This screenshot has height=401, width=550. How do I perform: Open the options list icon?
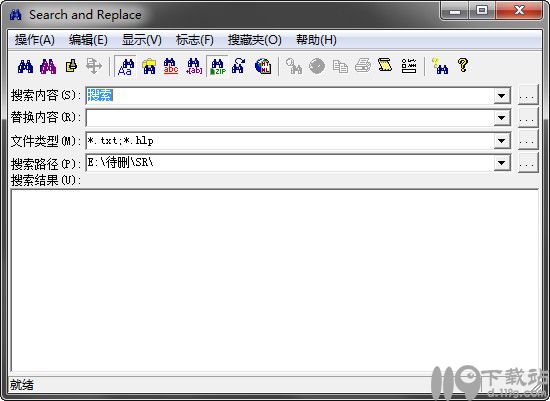pyautogui.click(x=408, y=66)
